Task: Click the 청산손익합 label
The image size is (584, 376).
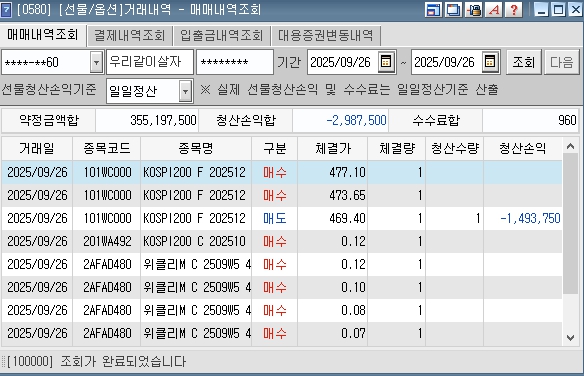Action: [x=246, y=120]
